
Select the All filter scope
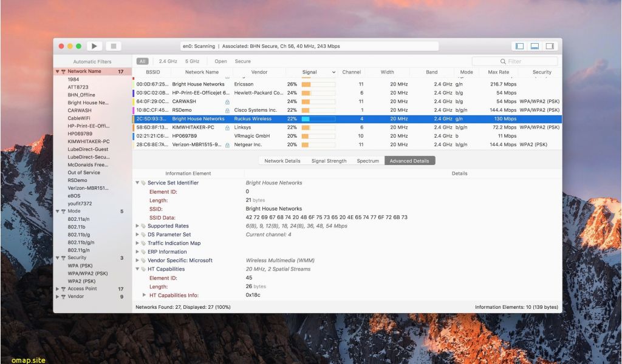click(142, 61)
